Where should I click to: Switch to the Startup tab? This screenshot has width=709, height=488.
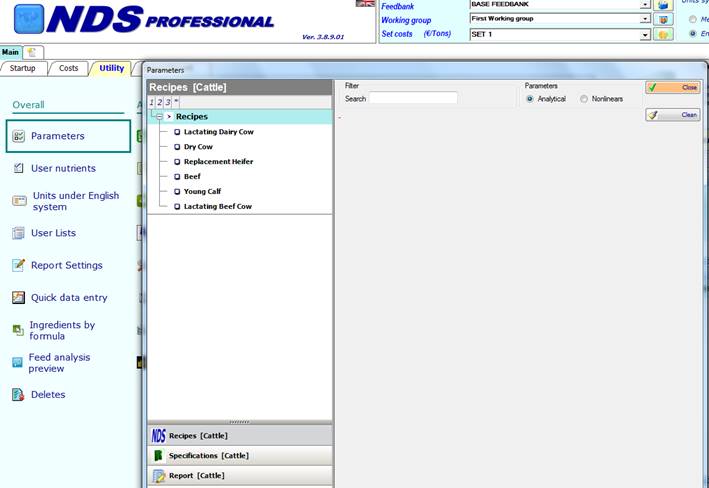click(x=23, y=68)
